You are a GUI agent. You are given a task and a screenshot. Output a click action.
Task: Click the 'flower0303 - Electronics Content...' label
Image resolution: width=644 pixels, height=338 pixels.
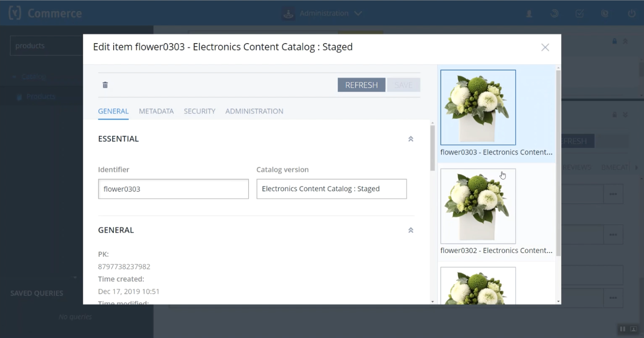tap(496, 152)
